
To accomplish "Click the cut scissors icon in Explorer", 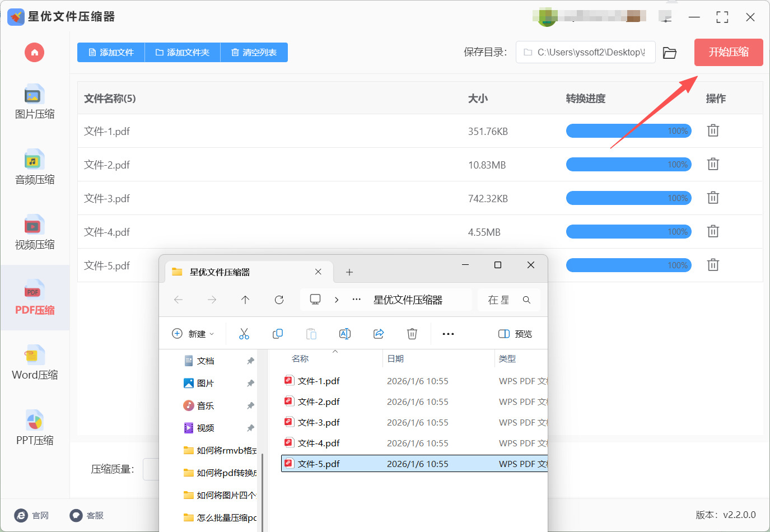I will (x=244, y=334).
